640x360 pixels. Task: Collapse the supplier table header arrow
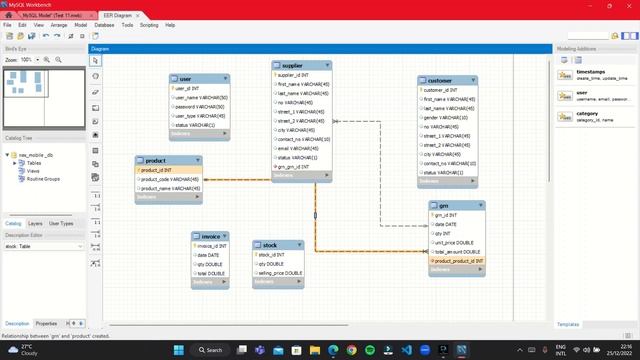[327, 65]
